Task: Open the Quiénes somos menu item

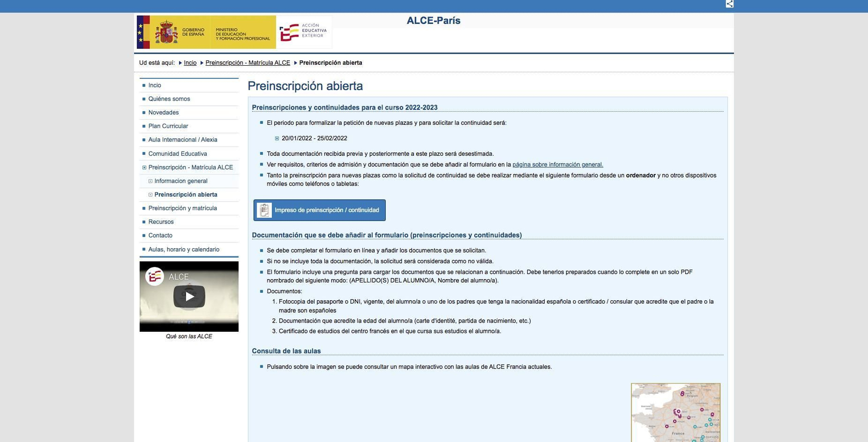Action: click(x=169, y=99)
